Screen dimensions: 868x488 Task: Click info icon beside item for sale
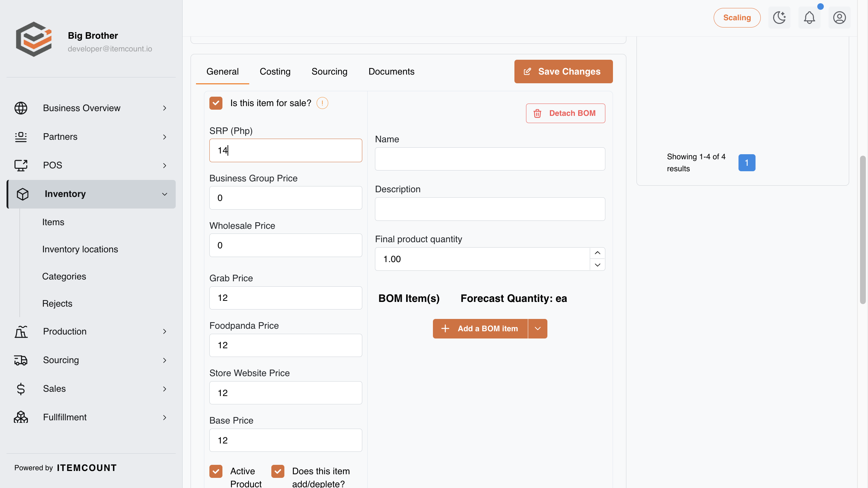tap(322, 103)
